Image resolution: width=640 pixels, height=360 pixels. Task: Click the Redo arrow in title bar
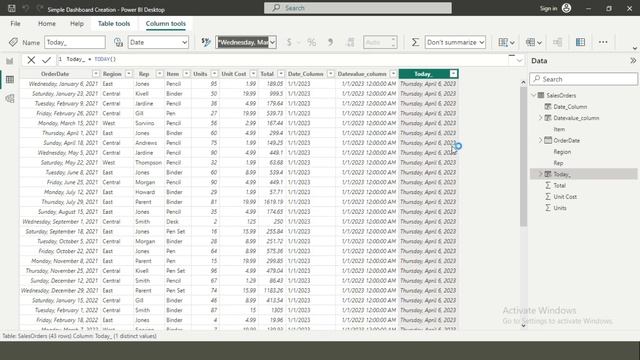coord(40,8)
